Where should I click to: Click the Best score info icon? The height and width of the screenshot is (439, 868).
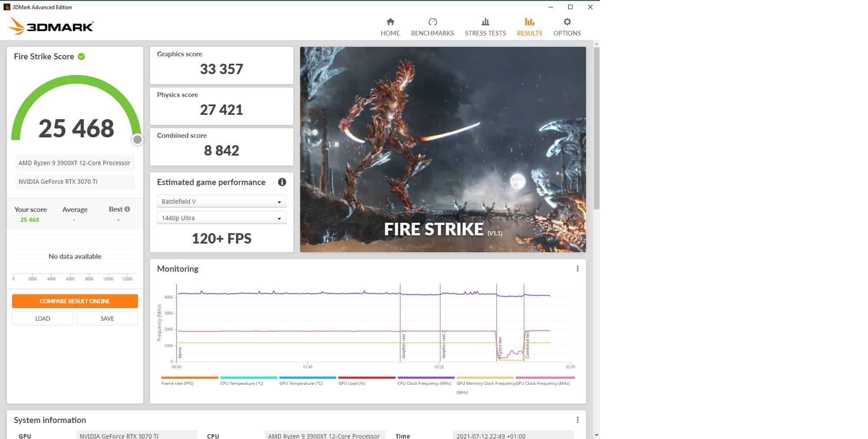[x=127, y=209]
